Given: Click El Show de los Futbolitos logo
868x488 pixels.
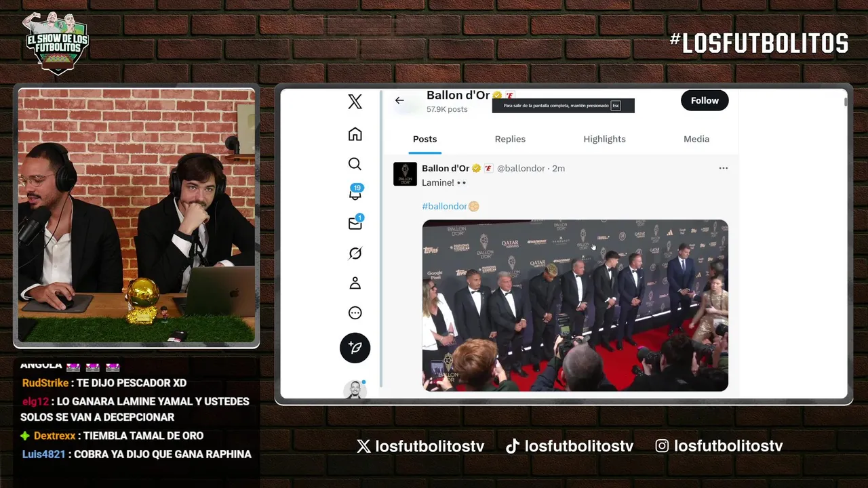Looking at the screenshot, I should click(57, 42).
